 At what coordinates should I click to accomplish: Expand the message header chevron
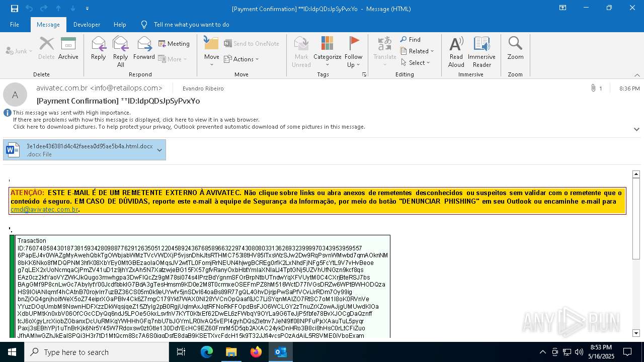tap(636, 129)
